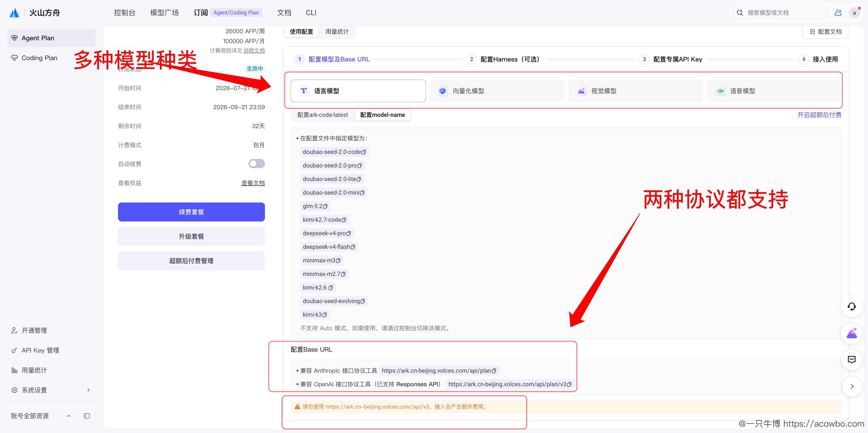This screenshot has height=433, width=868.
Task: Select the 语音模型 category
Action: click(774, 91)
